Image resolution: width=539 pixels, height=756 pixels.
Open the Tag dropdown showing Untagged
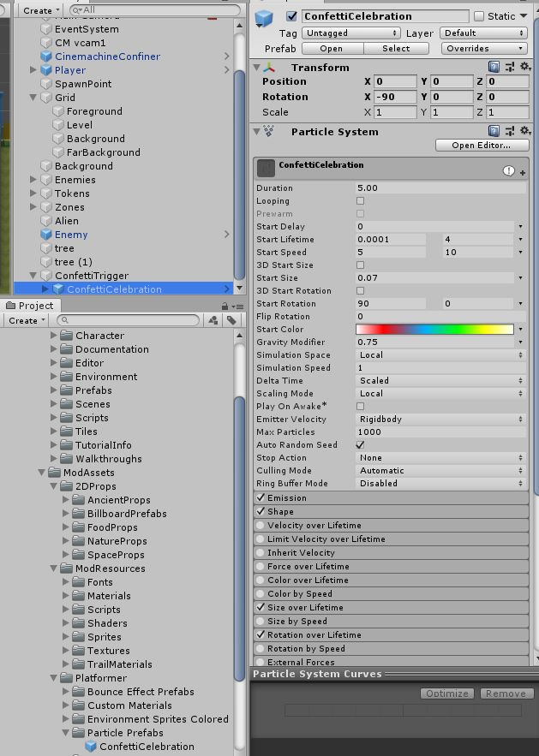(351, 33)
